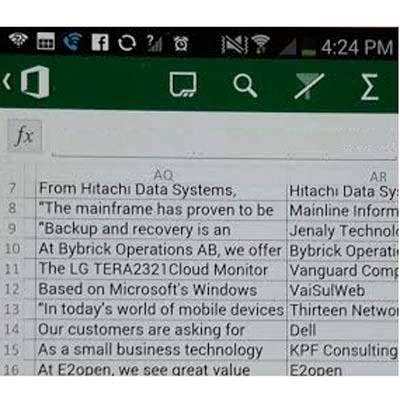This screenshot has width=400, height=400.
Task: Open the search magnifier icon
Action: pos(245,86)
